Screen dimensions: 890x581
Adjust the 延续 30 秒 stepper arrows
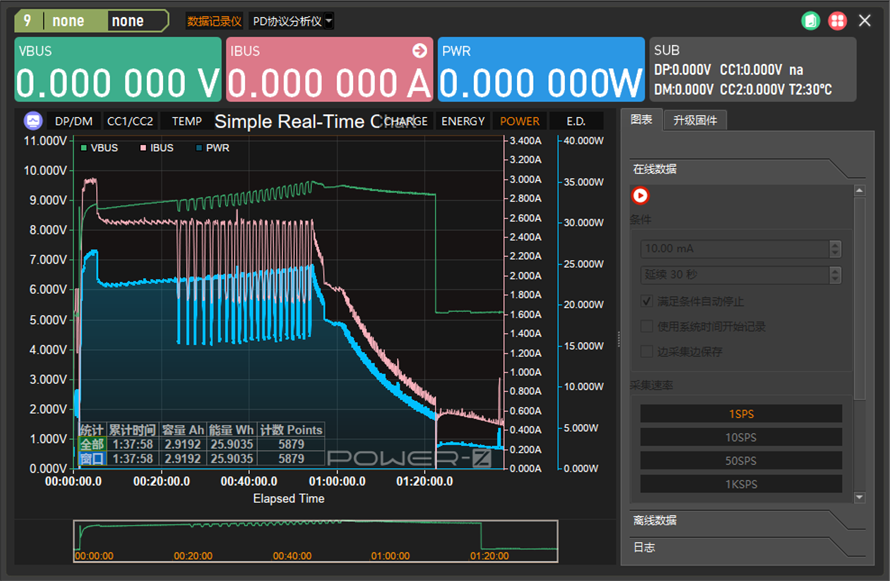(x=835, y=275)
